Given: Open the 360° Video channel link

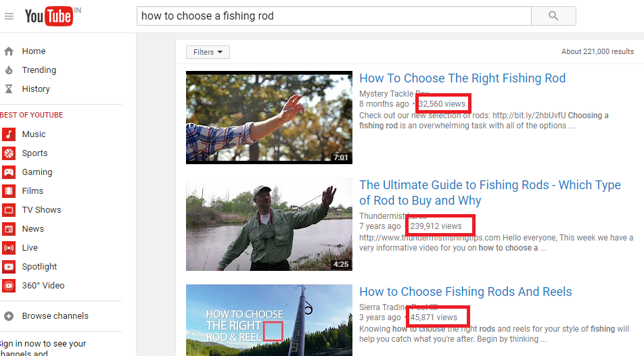Looking at the screenshot, I should tap(43, 285).
